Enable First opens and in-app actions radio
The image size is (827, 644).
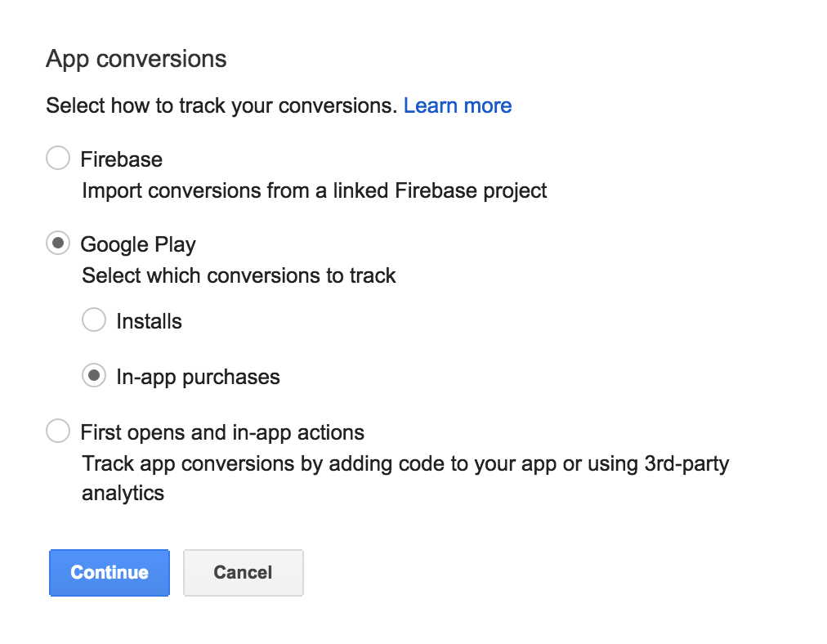coord(58,432)
